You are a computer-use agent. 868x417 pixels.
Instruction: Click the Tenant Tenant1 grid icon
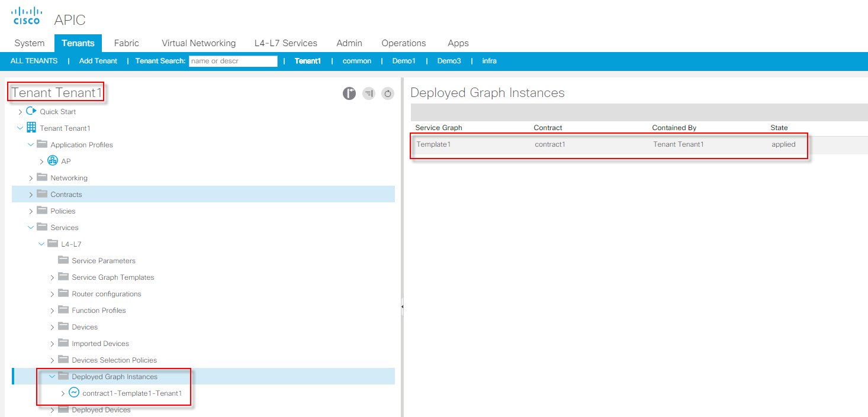pos(31,128)
